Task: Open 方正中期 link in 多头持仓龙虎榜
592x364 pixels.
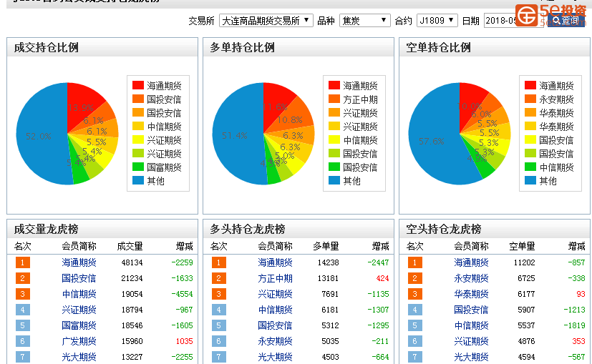Action: tap(275, 278)
